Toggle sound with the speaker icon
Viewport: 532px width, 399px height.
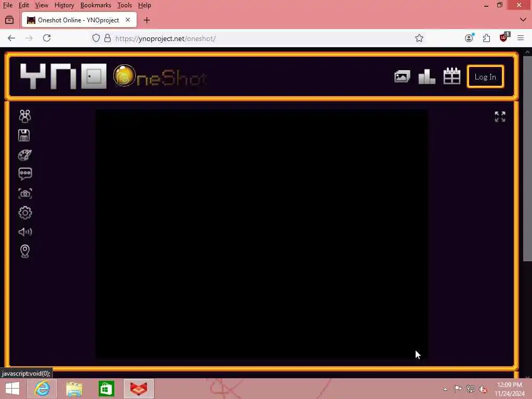(x=25, y=232)
